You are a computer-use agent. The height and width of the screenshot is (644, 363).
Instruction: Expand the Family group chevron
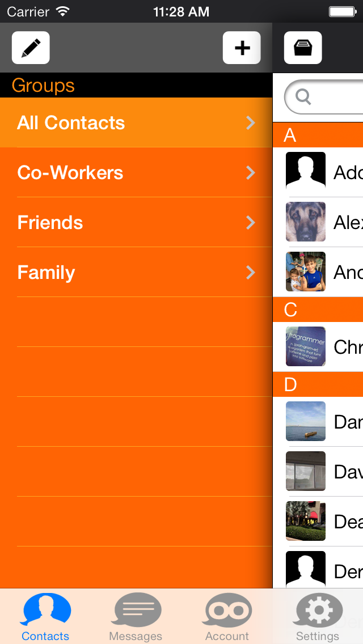pyautogui.click(x=250, y=273)
